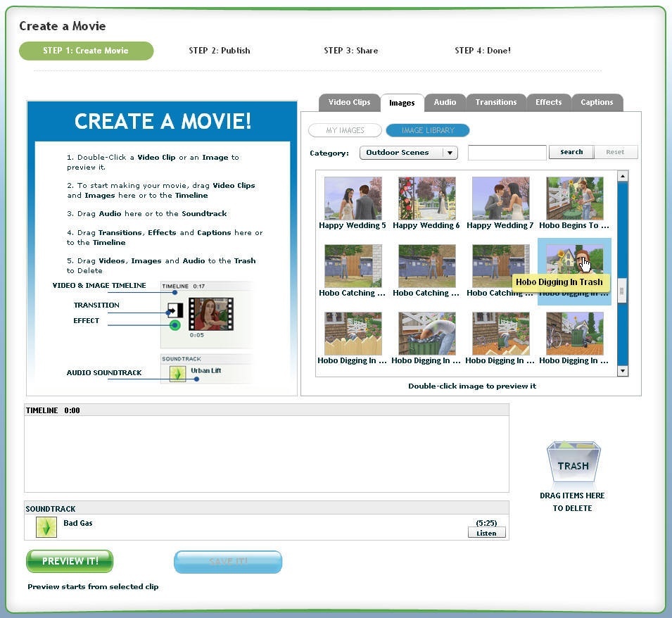Click the image search text field

(x=507, y=152)
